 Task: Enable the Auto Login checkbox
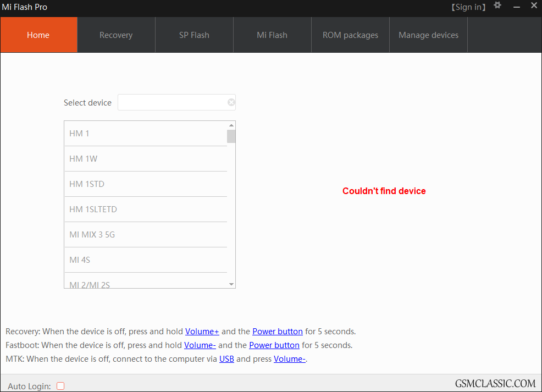60,386
